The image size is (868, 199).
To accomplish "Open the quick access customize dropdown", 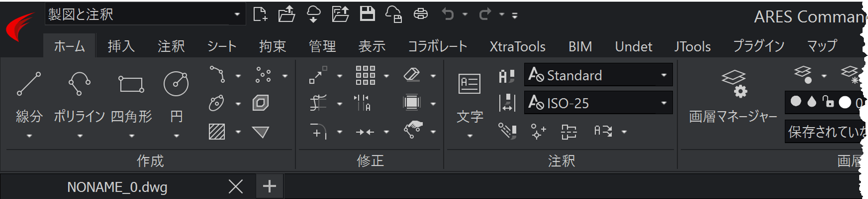I will (514, 16).
